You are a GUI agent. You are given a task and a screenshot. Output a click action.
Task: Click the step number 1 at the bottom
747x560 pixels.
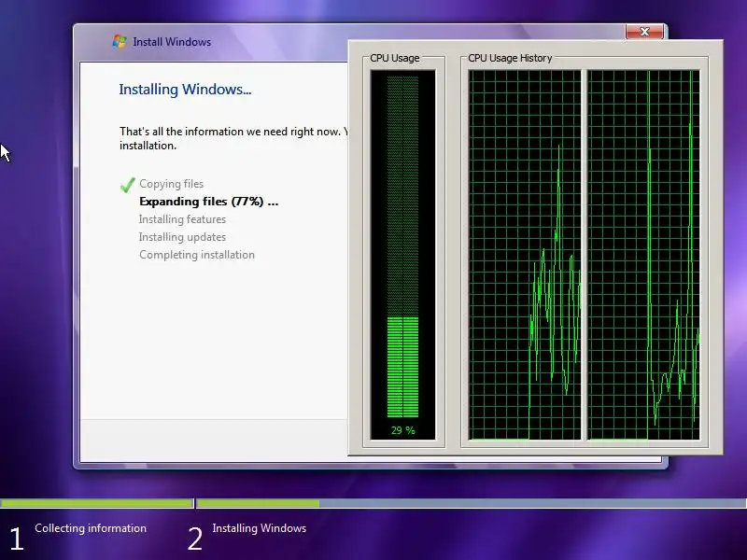point(17,539)
